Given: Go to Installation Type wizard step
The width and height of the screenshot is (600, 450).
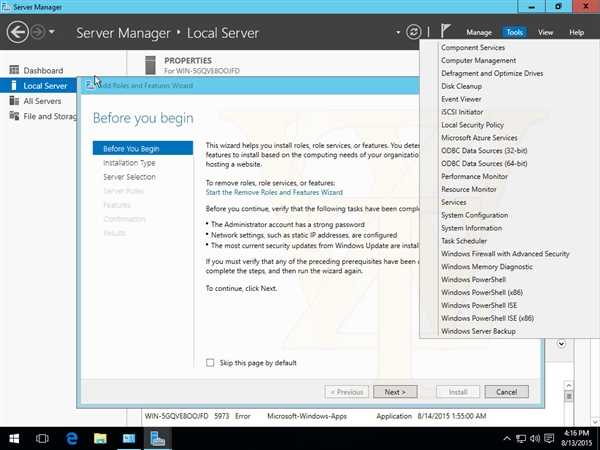Looking at the screenshot, I should 129,163.
